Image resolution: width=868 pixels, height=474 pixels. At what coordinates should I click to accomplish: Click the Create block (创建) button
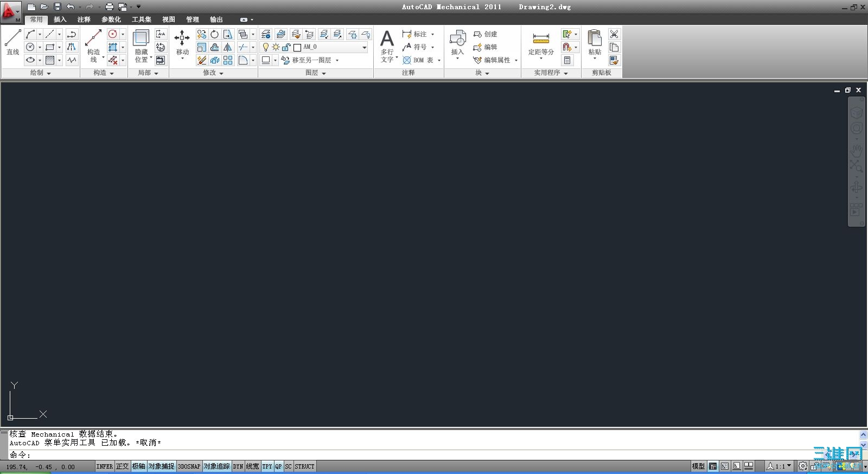point(485,34)
